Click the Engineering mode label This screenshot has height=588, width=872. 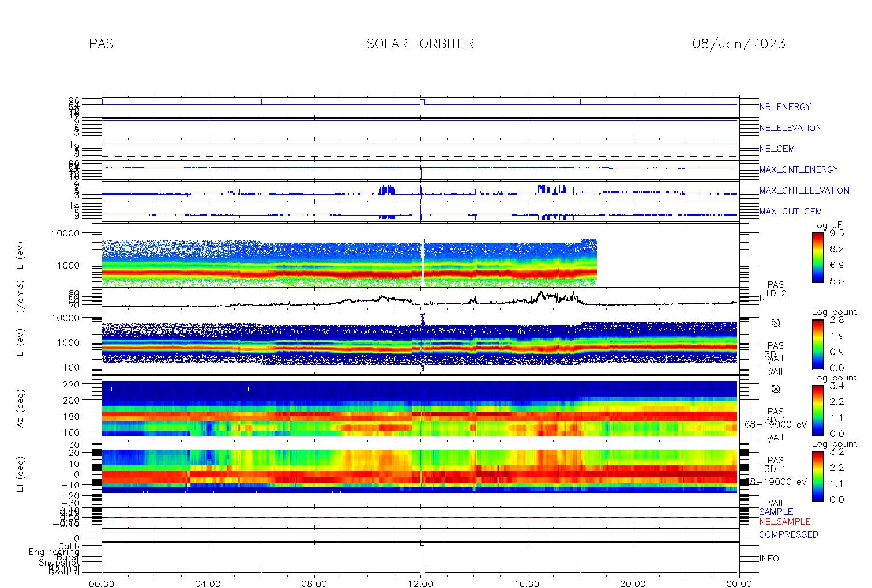point(55,552)
